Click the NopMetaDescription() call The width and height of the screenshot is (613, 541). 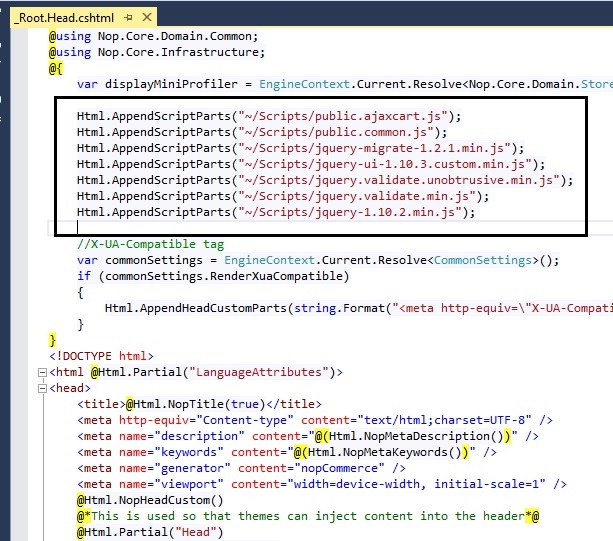coord(418,436)
